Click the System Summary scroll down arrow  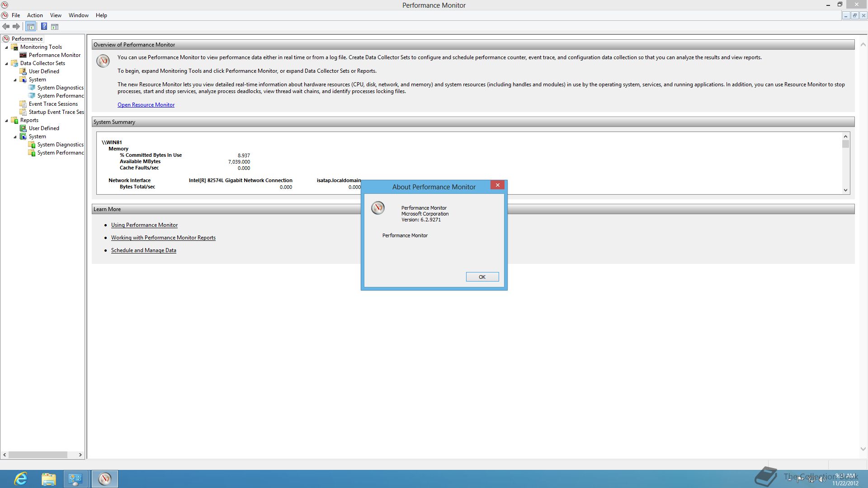point(845,190)
